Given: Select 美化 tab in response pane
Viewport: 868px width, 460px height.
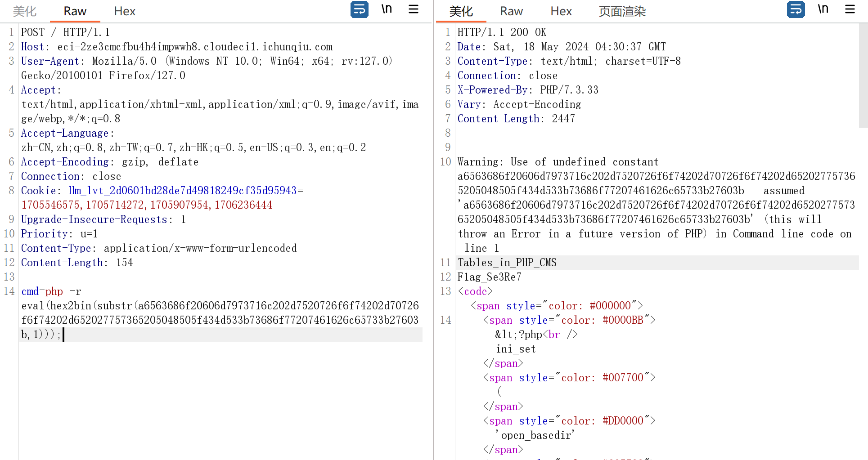Looking at the screenshot, I should [461, 11].
